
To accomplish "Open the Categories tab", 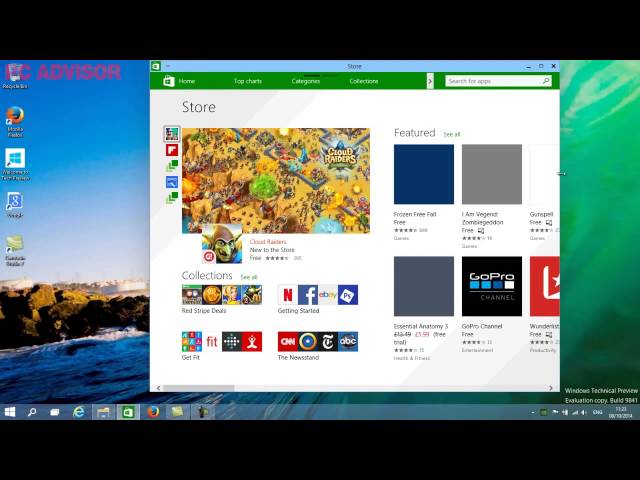I will [x=306, y=81].
